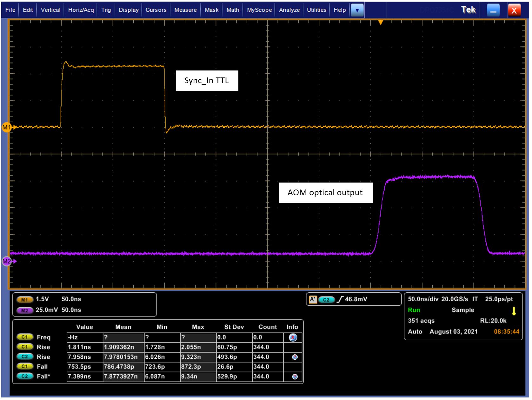The image size is (532, 400).
Task: Click the C2 badge for Fall* measurement
Action: (x=25, y=377)
